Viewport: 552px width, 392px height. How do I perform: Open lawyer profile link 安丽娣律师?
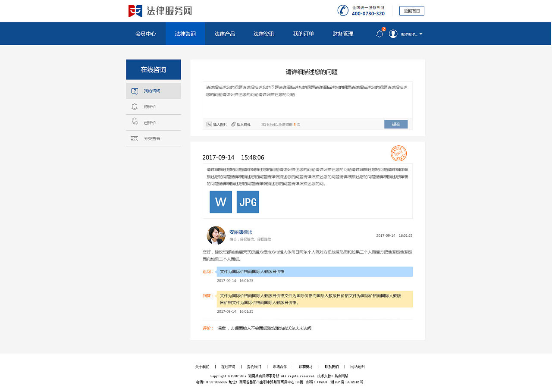pyautogui.click(x=241, y=232)
